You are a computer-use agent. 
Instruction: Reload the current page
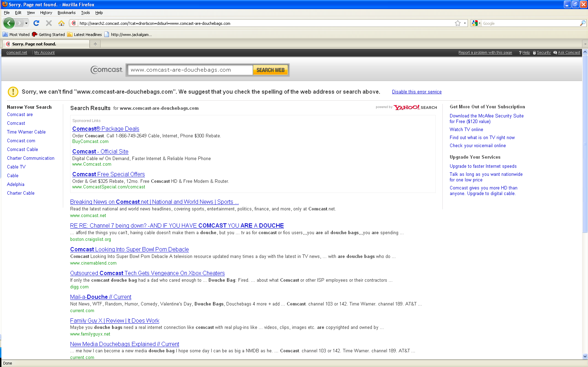(36, 23)
